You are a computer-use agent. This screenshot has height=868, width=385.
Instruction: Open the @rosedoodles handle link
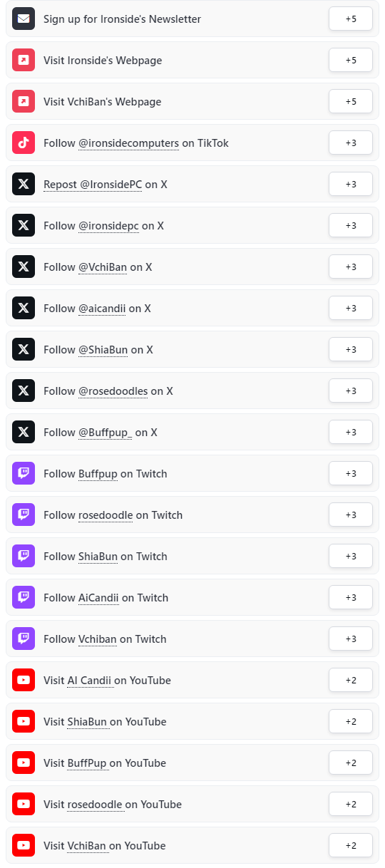click(x=113, y=391)
